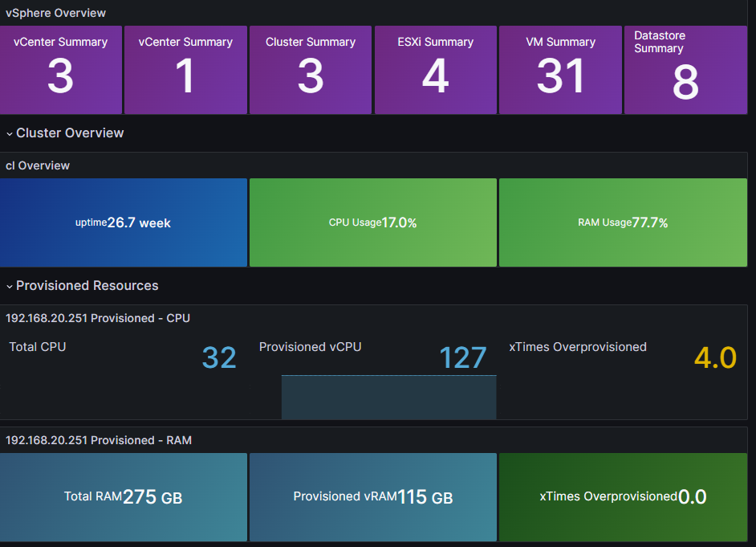Click the Provisioned vCPU label
756x547 pixels.
(310, 347)
